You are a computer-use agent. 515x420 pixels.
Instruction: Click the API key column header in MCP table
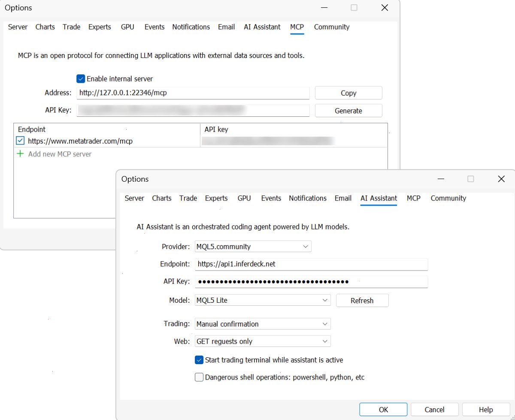(x=216, y=129)
